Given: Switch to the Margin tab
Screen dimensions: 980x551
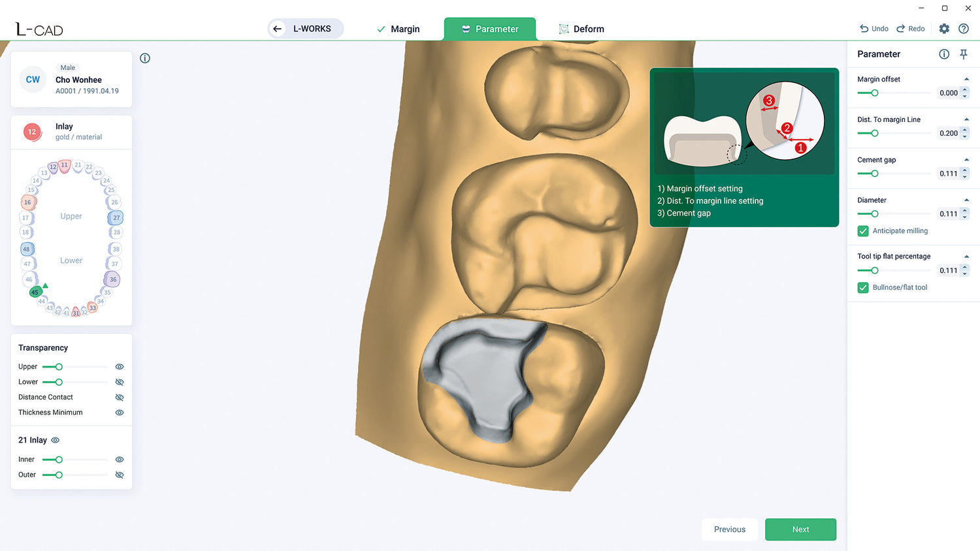Looking at the screenshot, I should (x=399, y=29).
